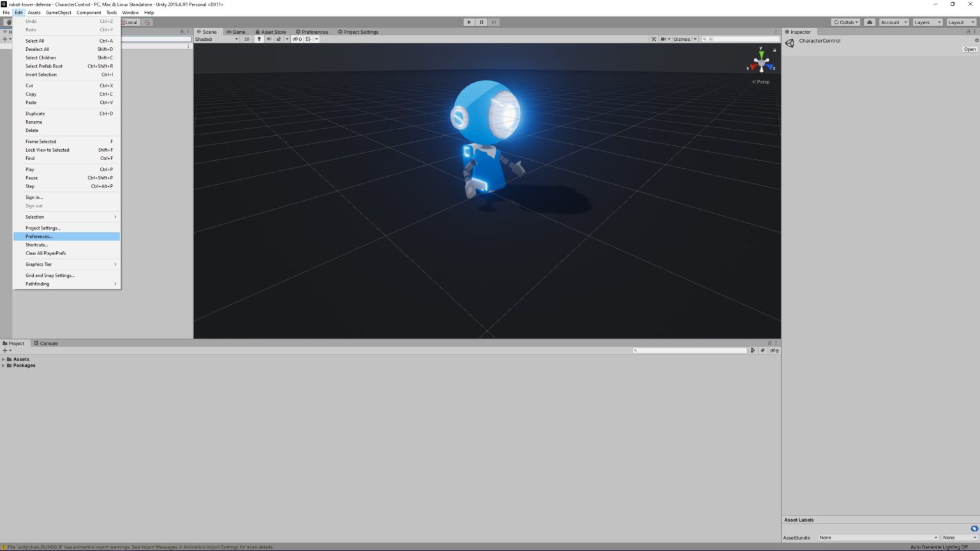Select Preferences from the open Edit menu

pos(38,236)
